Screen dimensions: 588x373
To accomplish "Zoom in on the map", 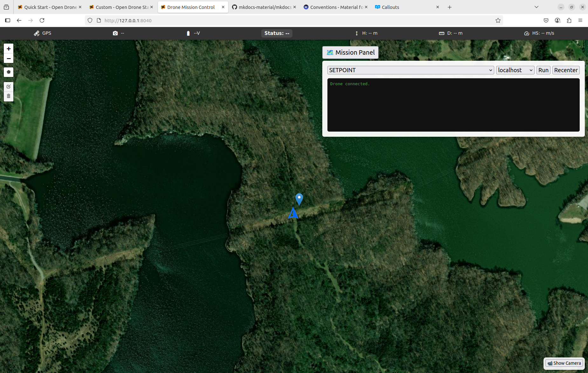I will coord(9,49).
